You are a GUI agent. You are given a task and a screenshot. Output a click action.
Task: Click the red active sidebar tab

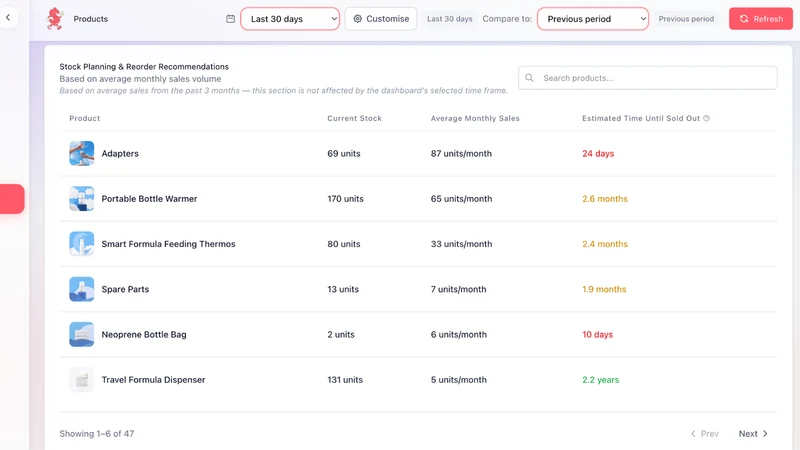[x=12, y=199]
